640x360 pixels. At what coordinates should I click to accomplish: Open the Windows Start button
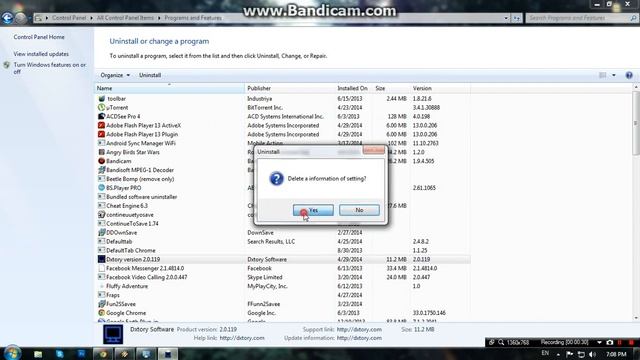click(x=12, y=353)
